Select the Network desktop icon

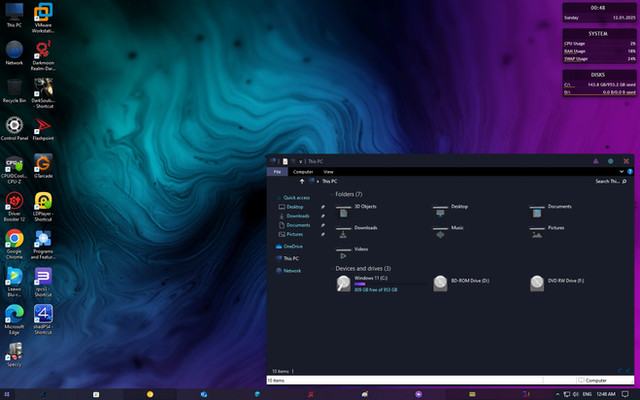pos(14,53)
